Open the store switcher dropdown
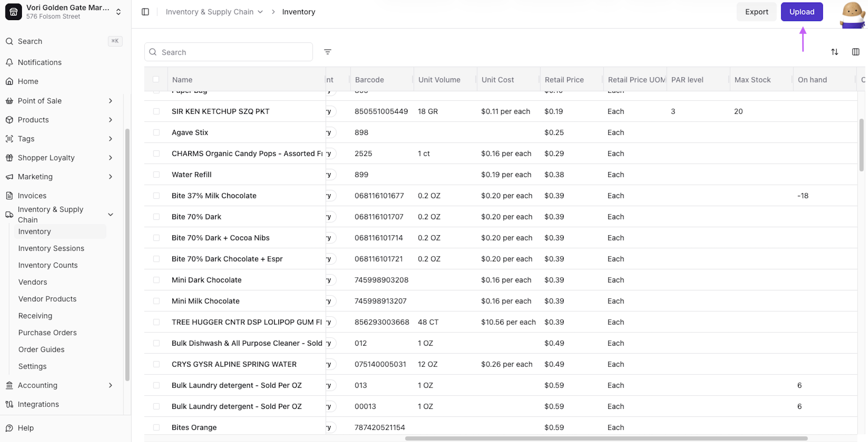This screenshot has height=442, width=868. 118,12
